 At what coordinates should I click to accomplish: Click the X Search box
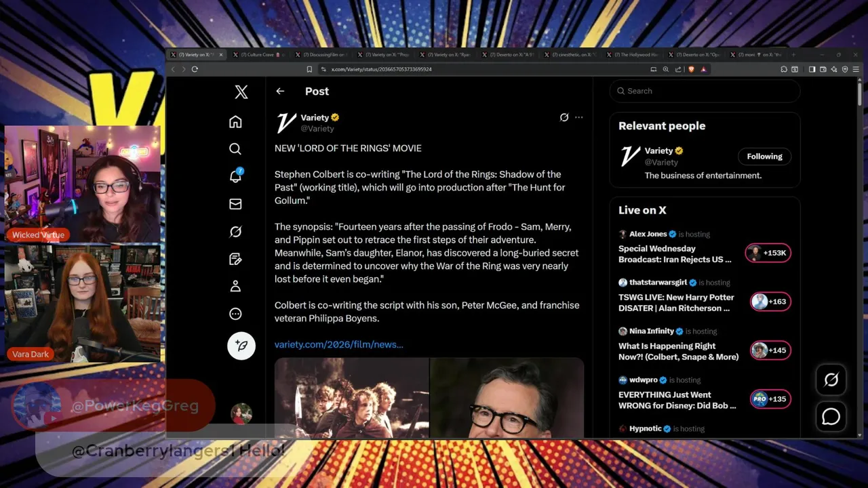click(x=705, y=91)
